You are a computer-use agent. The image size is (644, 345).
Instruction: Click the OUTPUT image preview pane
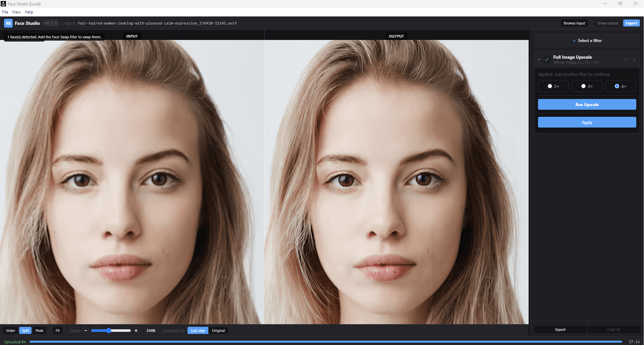[x=396, y=182]
